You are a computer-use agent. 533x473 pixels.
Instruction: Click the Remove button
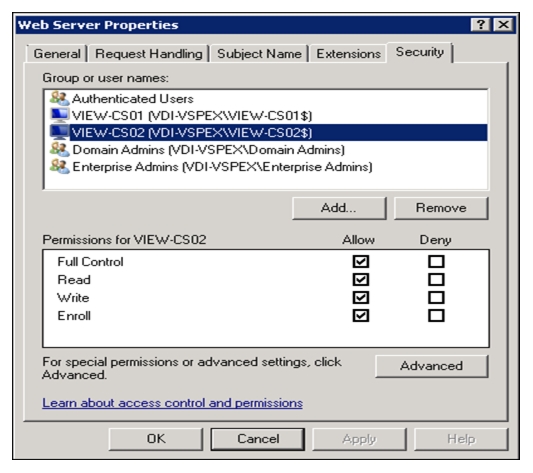[441, 208]
